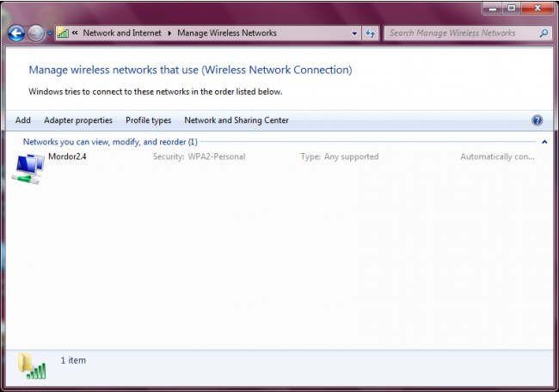Collapse the networks group with the chevron
The width and height of the screenshot is (559, 392).
[x=544, y=142]
